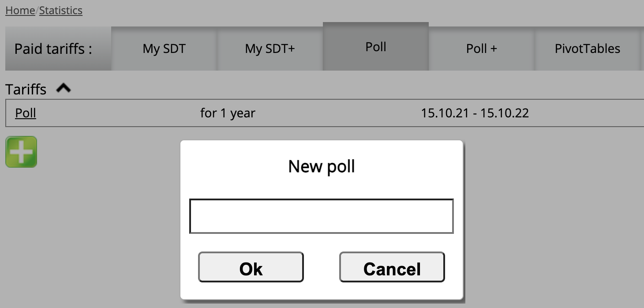Select the My SDT+ tariff tab

tap(270, 49)
